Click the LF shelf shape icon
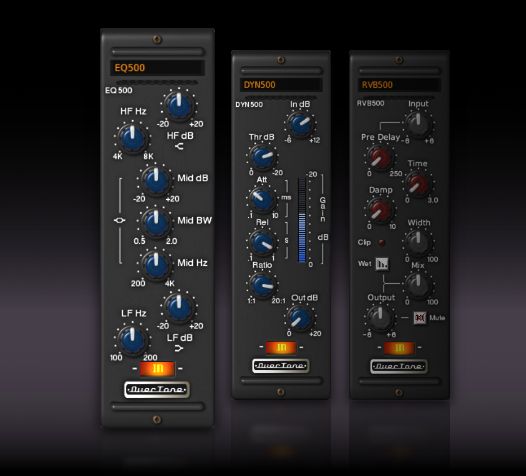 (179, 349)
